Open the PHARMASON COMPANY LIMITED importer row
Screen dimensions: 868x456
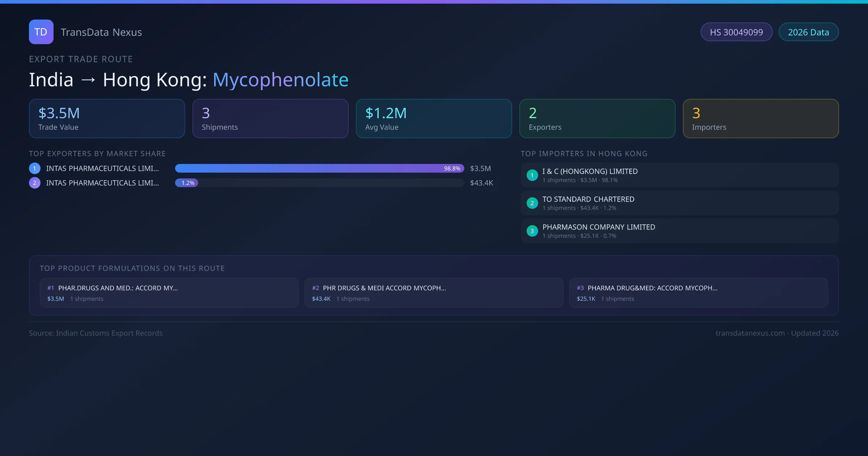[x=679, y=231]
